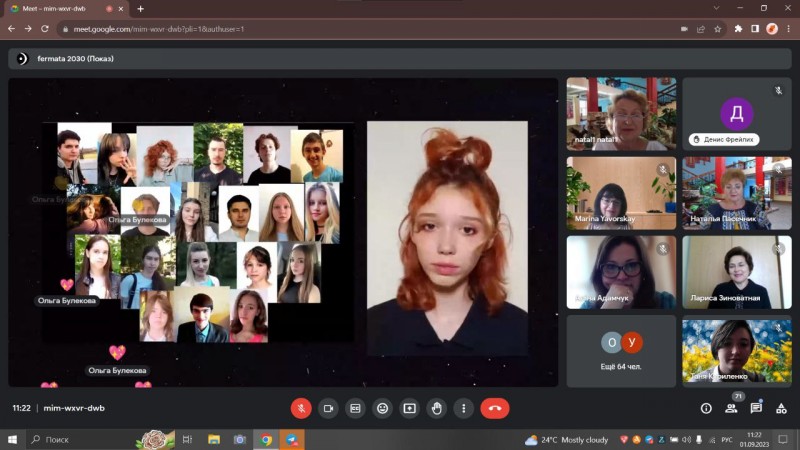800x450 pixels.
Task: Open a new browser tab
Action: [140, 8]
